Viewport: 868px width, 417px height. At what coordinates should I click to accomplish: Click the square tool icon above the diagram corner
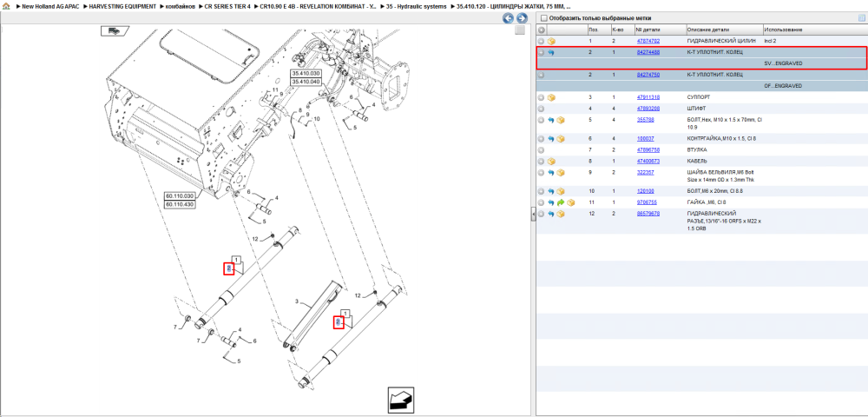[519, 30]
